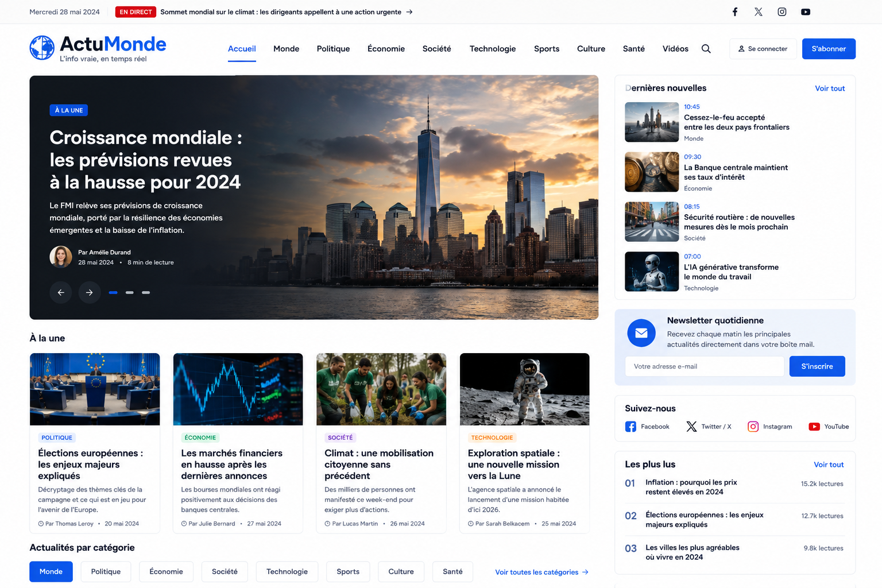Select the second hero carousel dot
Screen dimensions: 882x588
click(x=130, y=292)
